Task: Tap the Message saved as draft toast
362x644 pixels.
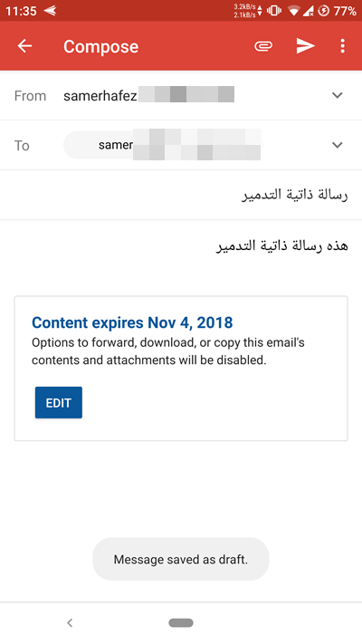Action: 181,559
